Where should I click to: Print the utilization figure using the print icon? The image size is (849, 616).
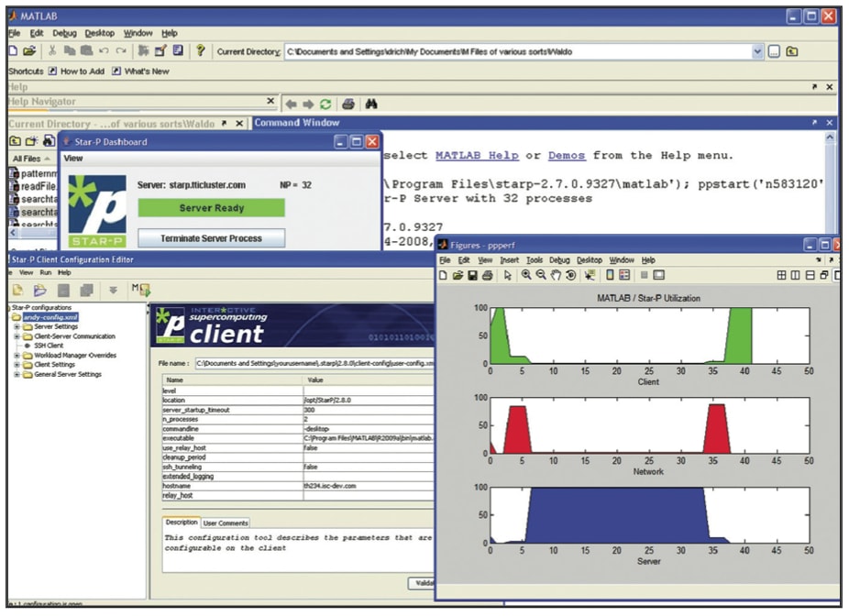(487, 277)
